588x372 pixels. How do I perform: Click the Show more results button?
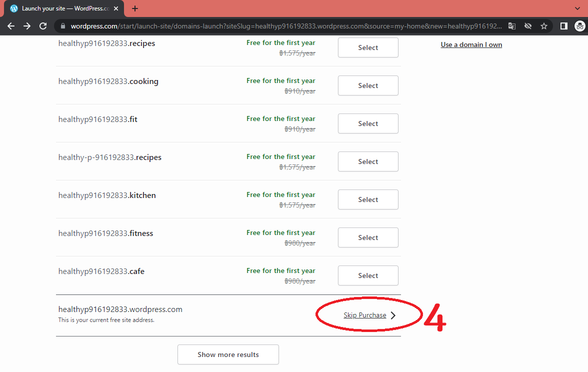point(228,354)
